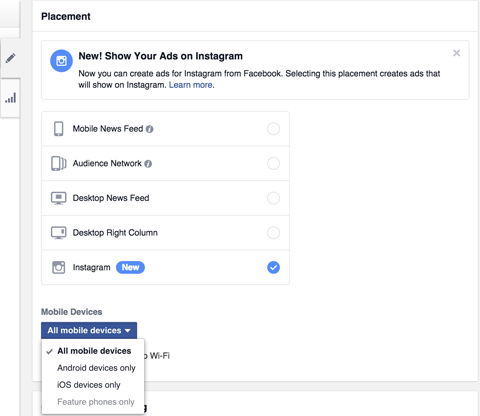Click the Mobile News Feed phone icon
The height and width of the screenshot is (416, 480).
[x=59, y=129]
